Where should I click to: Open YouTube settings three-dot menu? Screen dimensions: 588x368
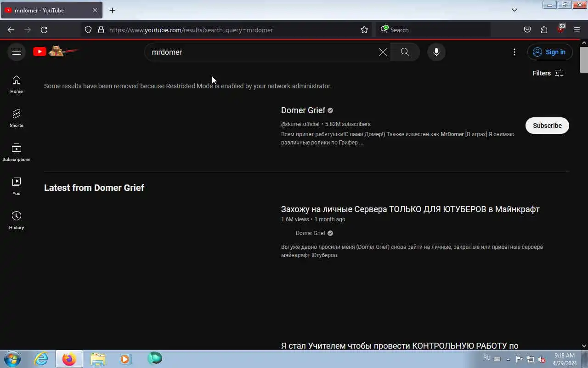pos(514,52)
